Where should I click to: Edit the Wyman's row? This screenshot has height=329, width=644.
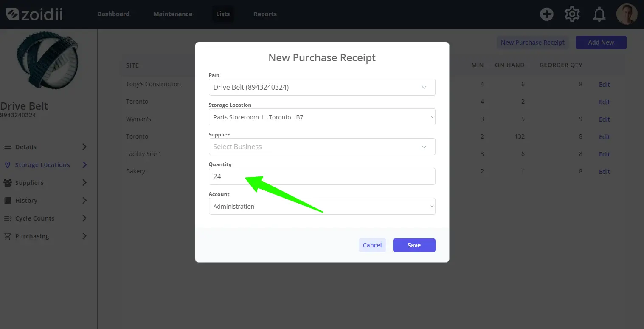coord(604,119)
